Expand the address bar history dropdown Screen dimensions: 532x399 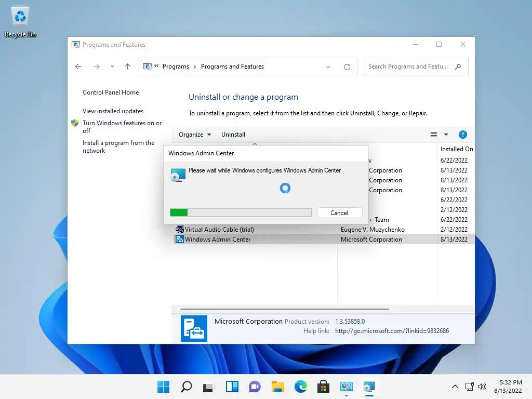click(x=328, y=67)
